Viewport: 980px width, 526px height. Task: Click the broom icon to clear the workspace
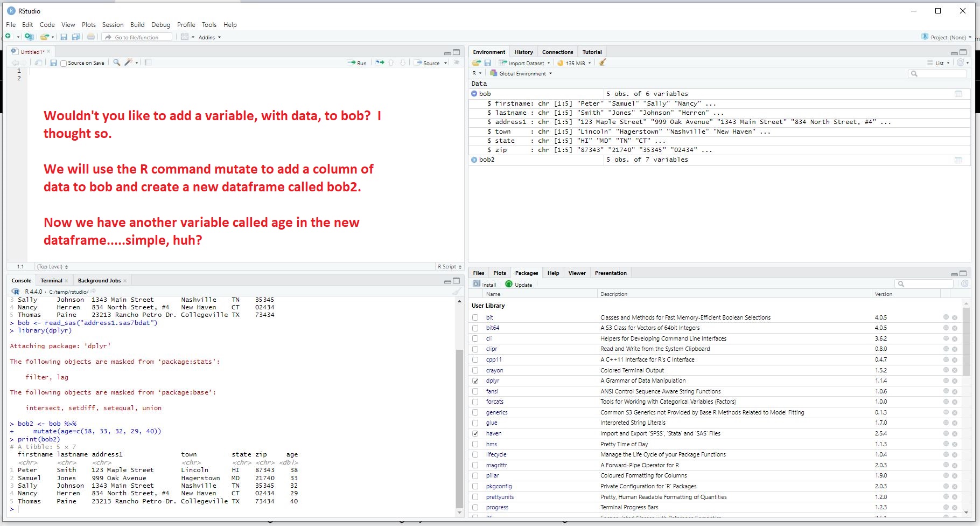click(x=603, y=63)
